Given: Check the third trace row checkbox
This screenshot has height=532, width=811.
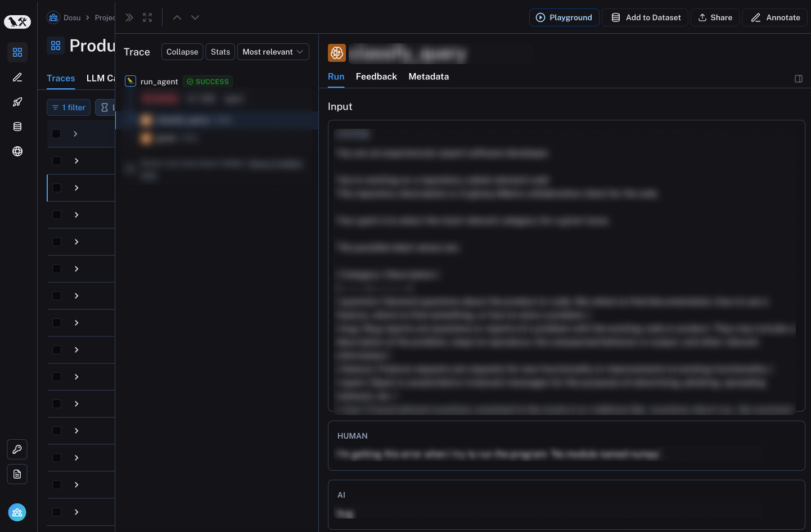Looking at the screenshot, I should (57, 188).
